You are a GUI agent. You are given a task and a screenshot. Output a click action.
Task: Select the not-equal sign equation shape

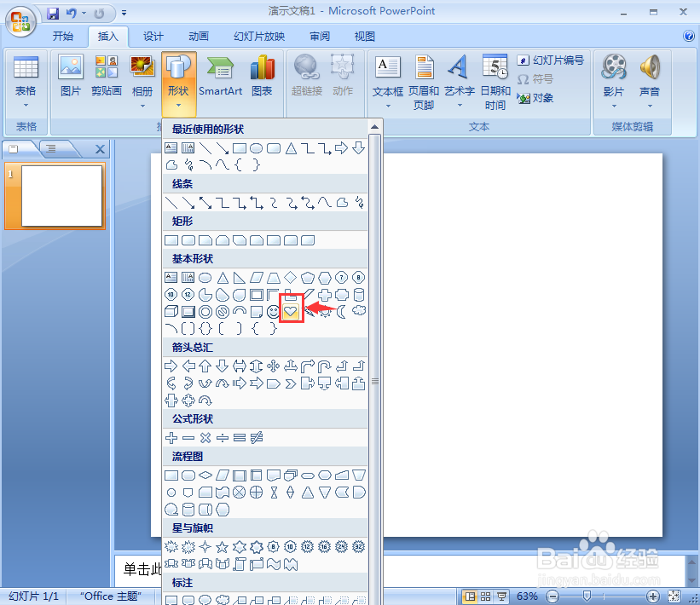click(x=257, y=438)
